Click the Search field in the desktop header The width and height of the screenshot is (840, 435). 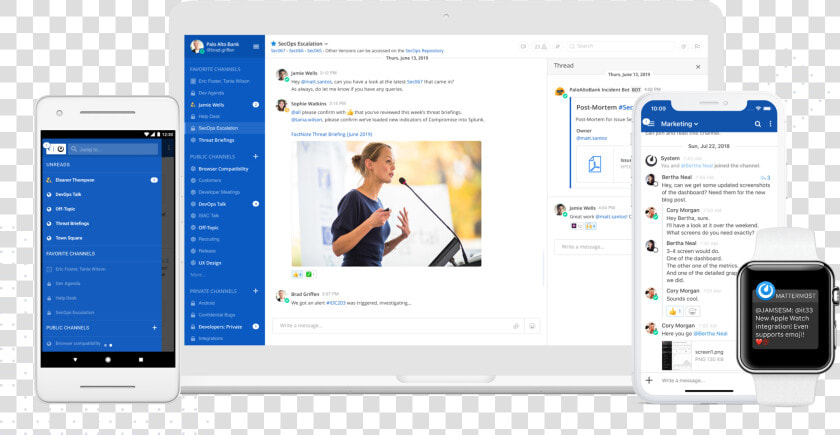[x=620, y=46]
